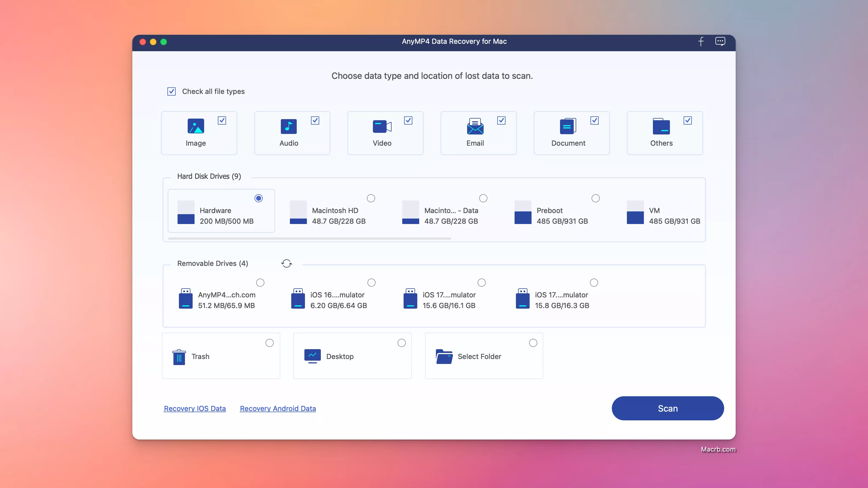The height and width of the screenshot is (488, 868).
Task: Click the Hardware drive usage icon
Action: (186, 212)
